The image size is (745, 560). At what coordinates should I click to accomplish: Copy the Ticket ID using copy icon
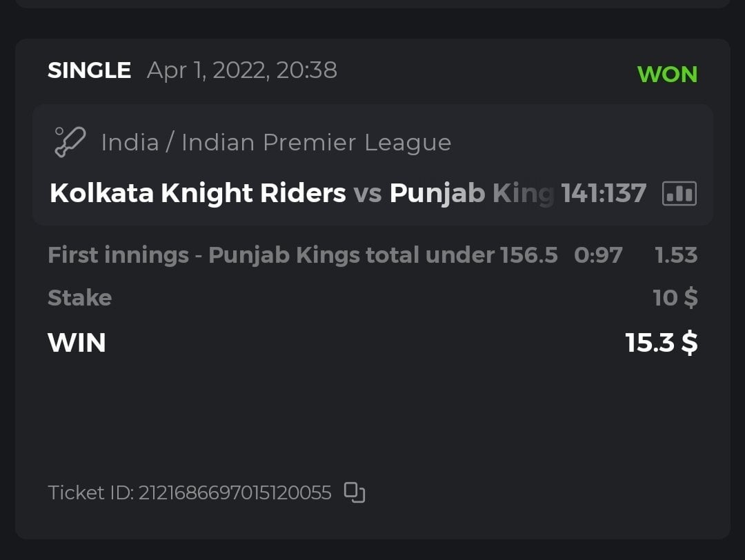click(x=354, y=492)
